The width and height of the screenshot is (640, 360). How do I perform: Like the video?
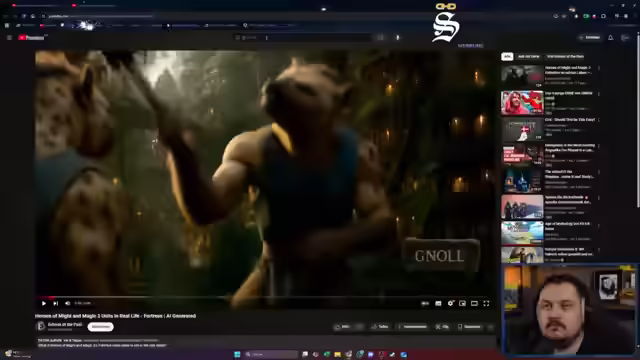click(x=343, y=327)
